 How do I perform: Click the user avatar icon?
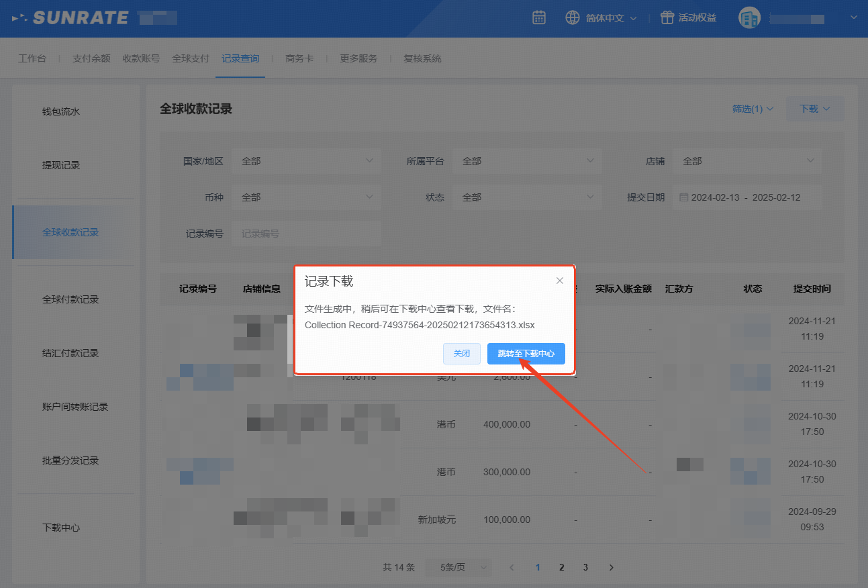[749, 18]
